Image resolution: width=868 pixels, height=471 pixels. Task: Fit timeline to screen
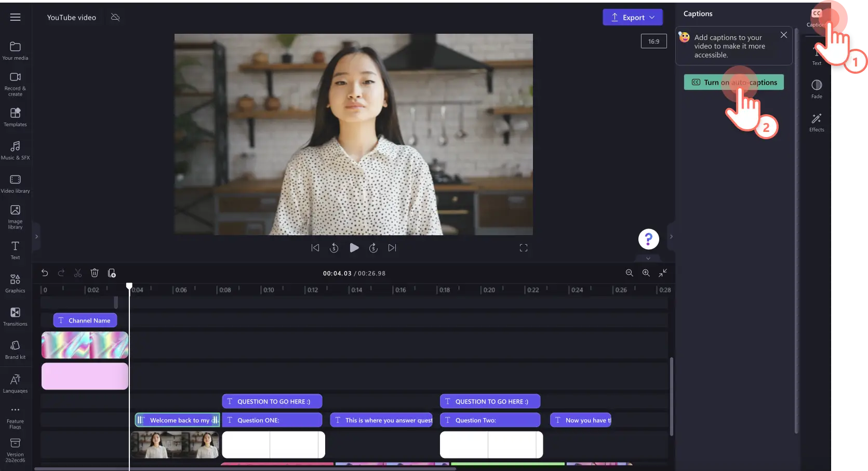(663, 273)
